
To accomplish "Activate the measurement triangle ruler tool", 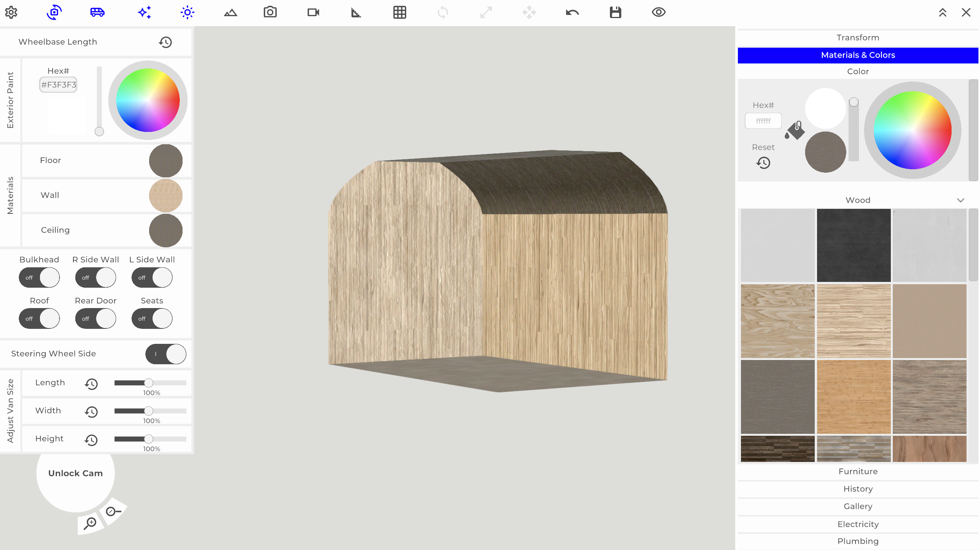I will (356, 13).
